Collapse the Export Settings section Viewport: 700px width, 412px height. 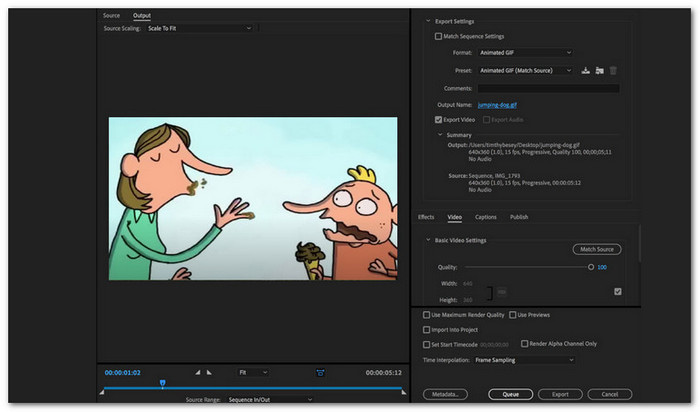point(428,21)
